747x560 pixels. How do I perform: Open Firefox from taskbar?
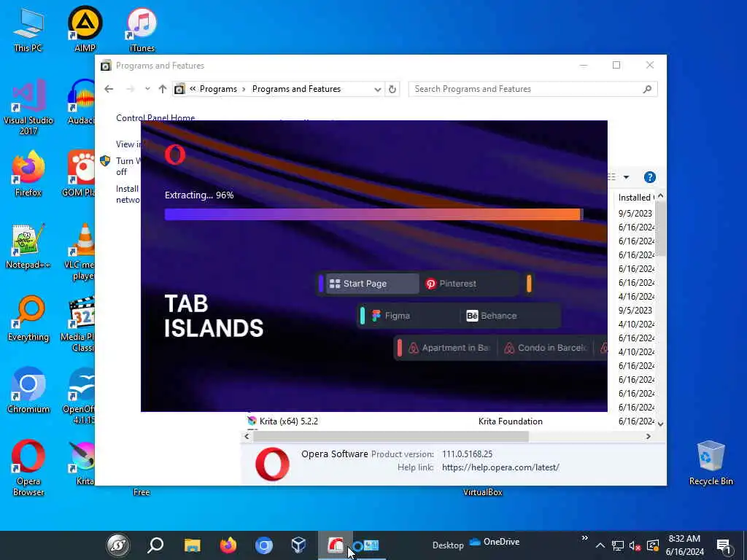coord(228,545)
